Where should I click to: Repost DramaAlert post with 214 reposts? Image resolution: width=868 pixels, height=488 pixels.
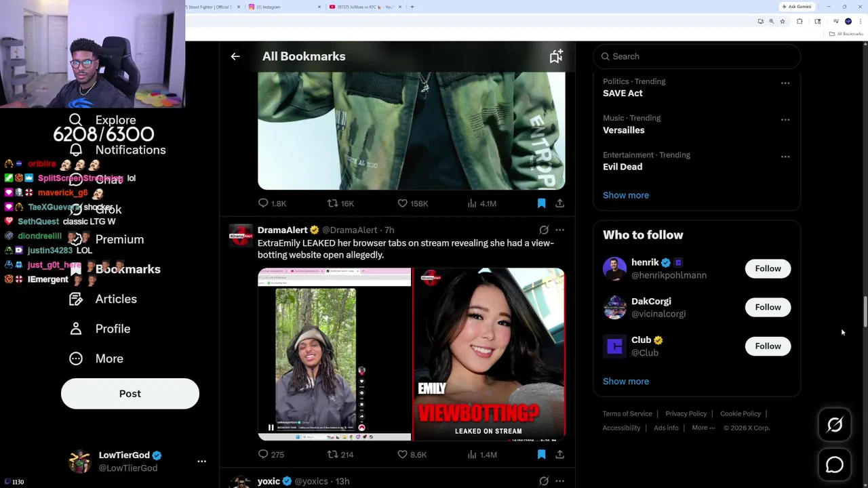point(340,455)
